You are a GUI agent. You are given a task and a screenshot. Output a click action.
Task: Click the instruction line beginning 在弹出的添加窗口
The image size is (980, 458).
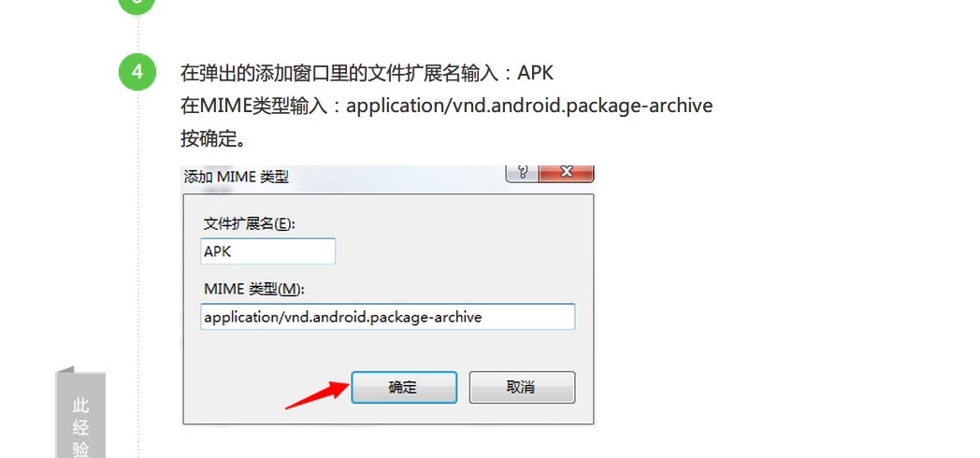(367, 73)
